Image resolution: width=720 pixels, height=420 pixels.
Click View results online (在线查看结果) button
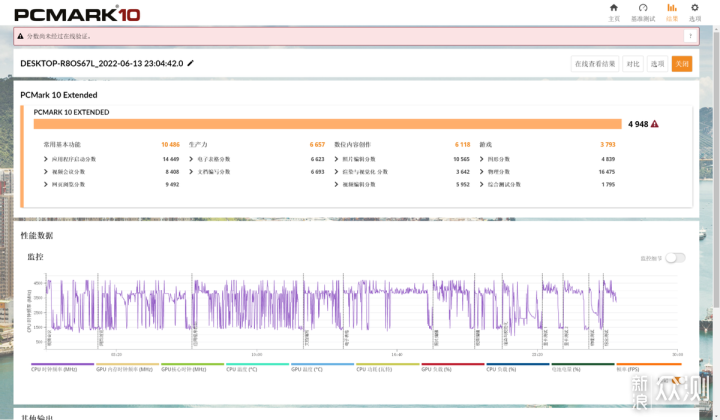595,64
